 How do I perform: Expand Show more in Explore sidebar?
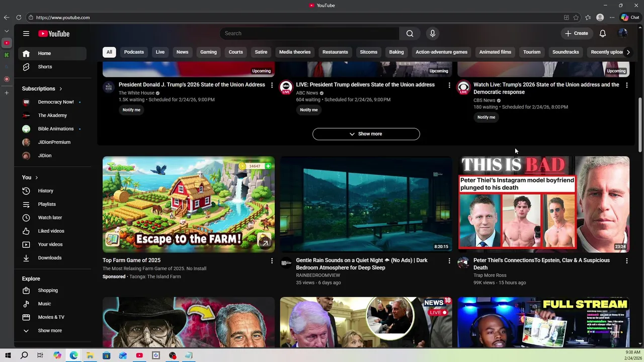52,331
